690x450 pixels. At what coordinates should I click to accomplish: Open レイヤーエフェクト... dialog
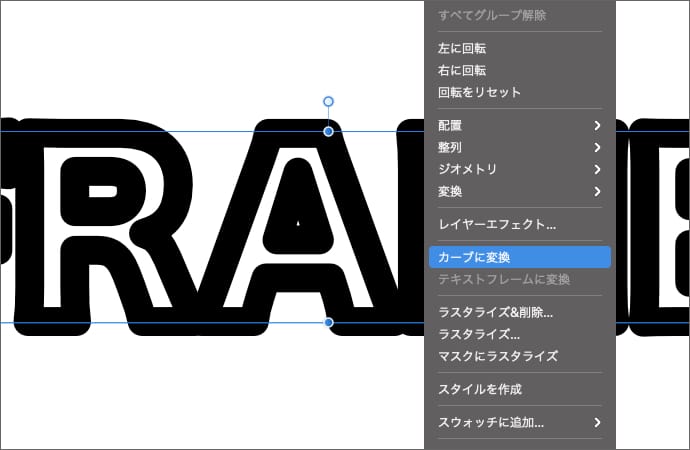click(x=497, y=224)
